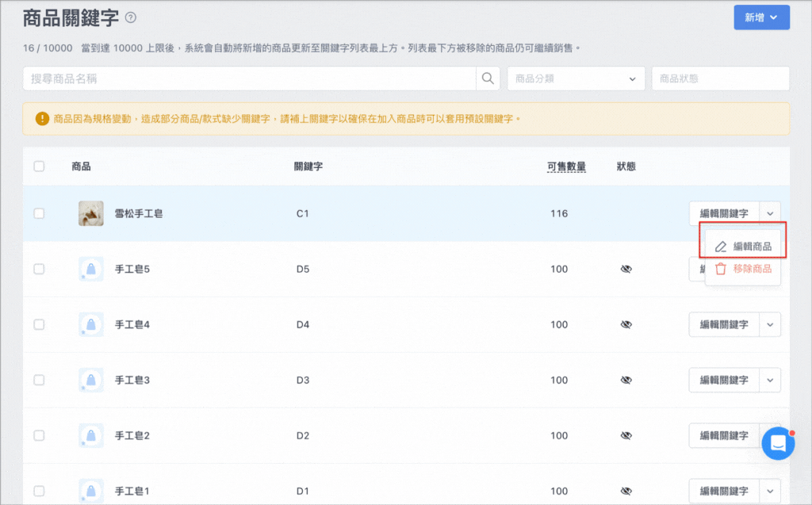Viewport: 812px width, 505px height.
Task: Open the 商品分類 dropdown
Action: coord(576,78)
